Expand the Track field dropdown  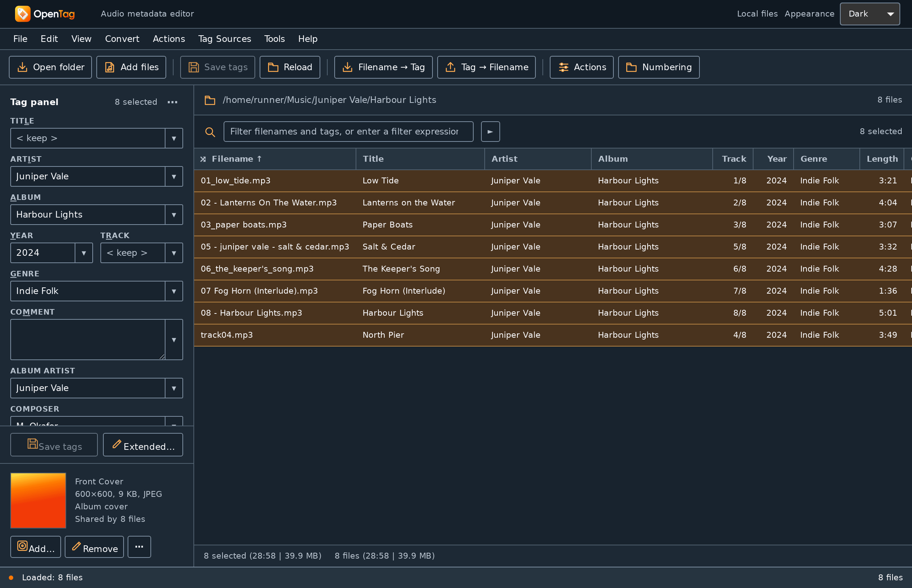(174, 253)
